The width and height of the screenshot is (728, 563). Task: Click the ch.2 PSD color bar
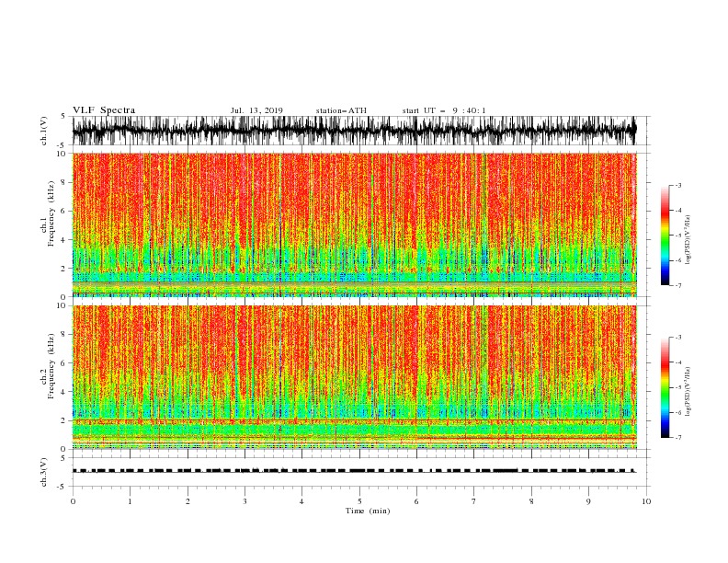(x=665, y=387)
